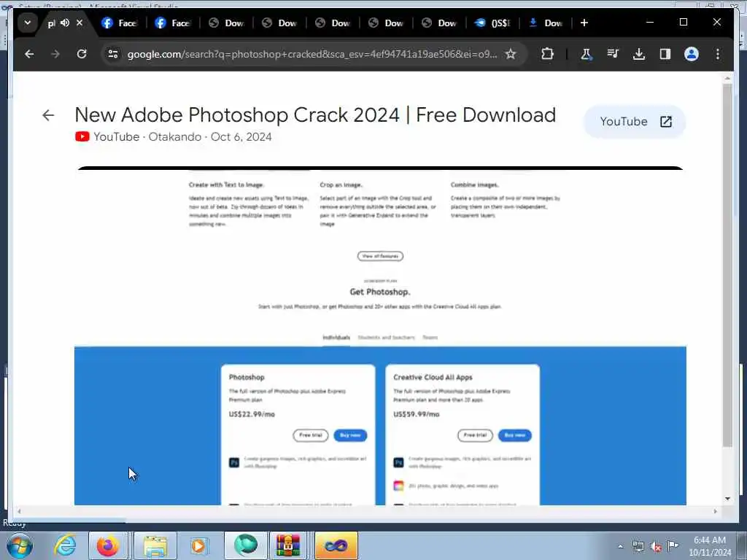The image size is (747, 560).
Task: Open Action Center flag icon
Action: pyautogui.click(x=673, y=546)
